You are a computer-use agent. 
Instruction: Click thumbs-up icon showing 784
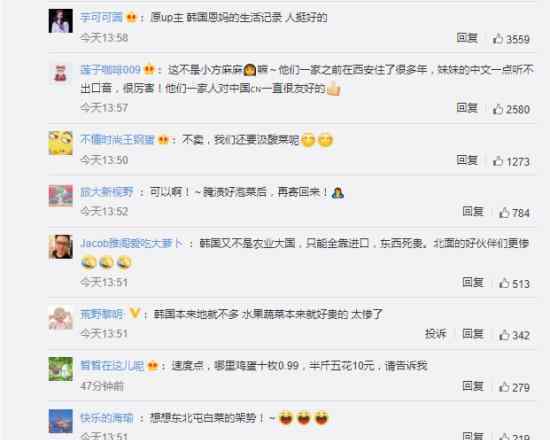(504, 212)
